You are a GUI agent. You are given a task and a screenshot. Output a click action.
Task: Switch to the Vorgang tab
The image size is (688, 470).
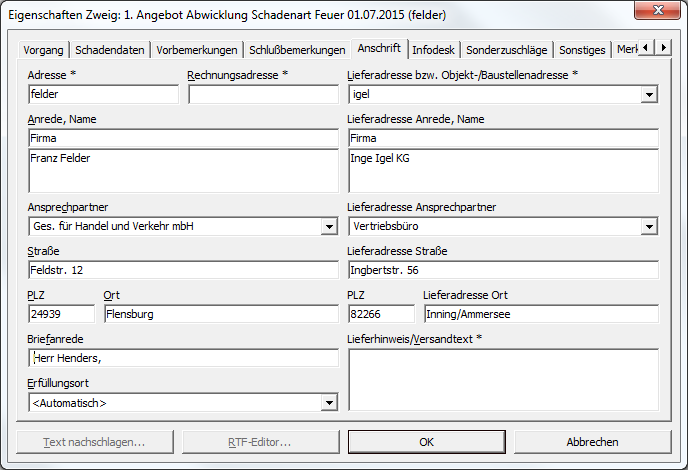pyautogui.click(x=44, y=50)
